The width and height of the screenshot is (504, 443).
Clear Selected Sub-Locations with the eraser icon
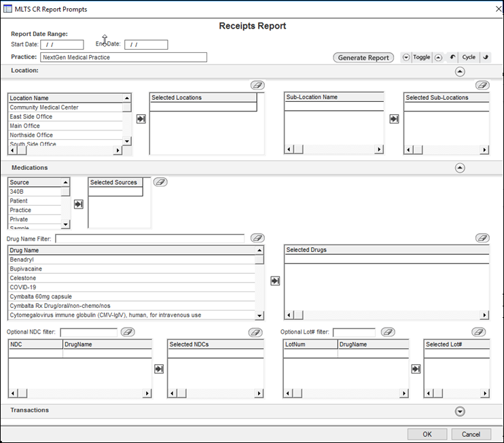482,85
